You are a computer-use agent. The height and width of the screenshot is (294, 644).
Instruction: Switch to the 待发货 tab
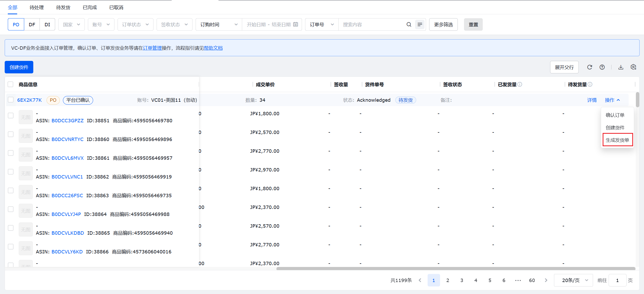[x=63, y=8]
